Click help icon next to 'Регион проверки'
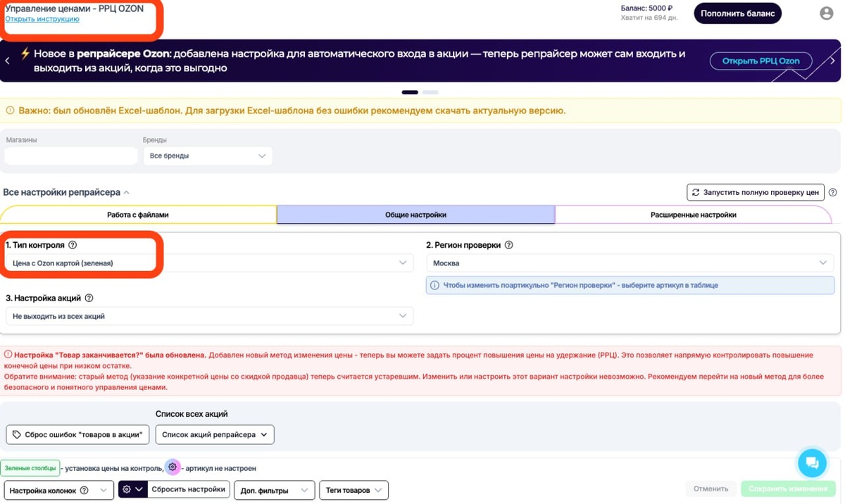 click(x=509, y=245)
